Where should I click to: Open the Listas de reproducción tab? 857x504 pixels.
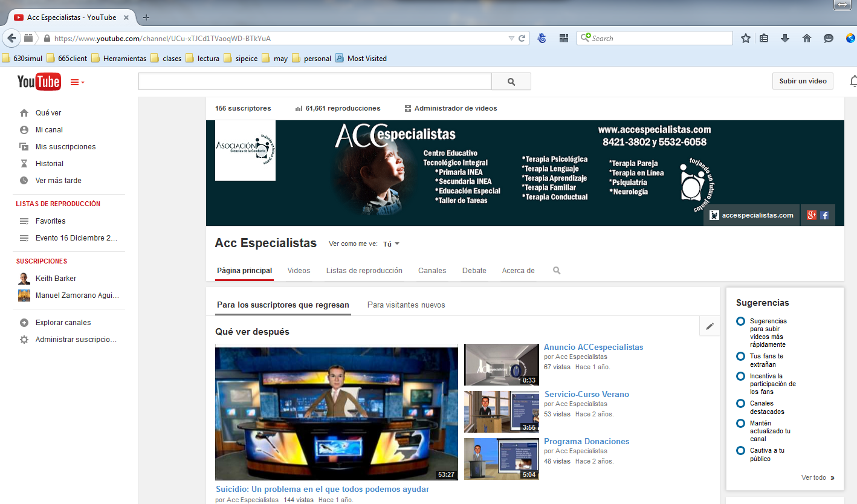[364, 271]
